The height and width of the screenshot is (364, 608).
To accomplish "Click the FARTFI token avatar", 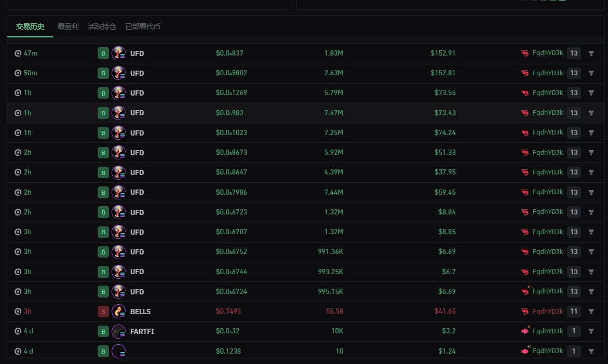I will point(119,331).
